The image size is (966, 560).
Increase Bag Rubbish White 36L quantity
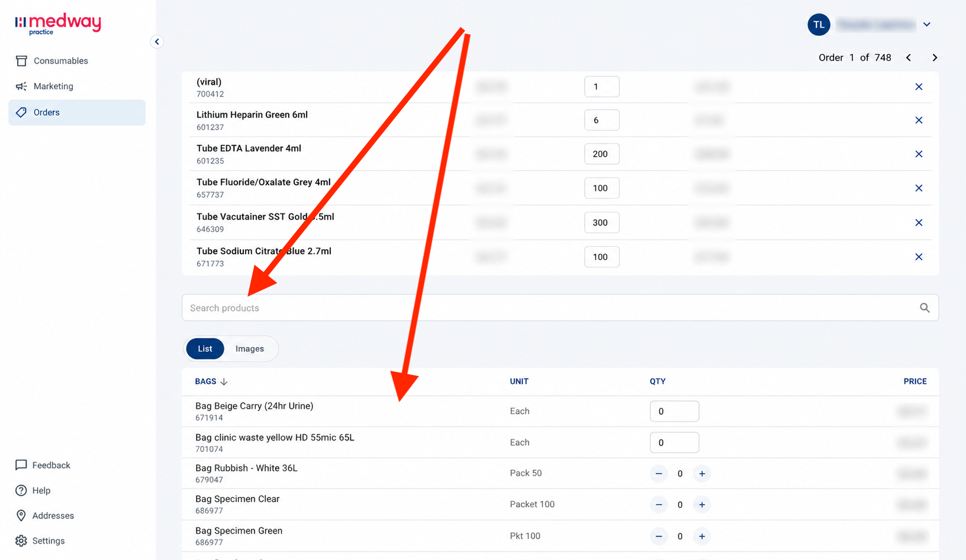click(x=702, y=473)
